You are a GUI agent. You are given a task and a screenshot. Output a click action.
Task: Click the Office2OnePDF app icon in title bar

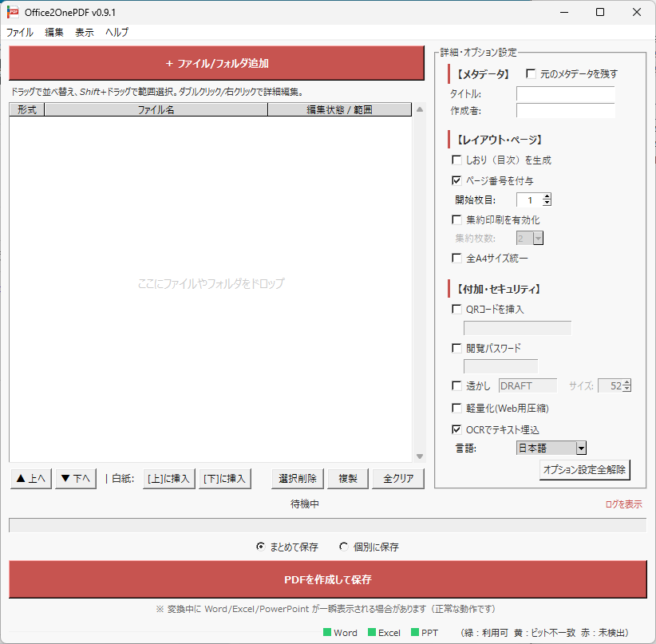coord(13,12)
